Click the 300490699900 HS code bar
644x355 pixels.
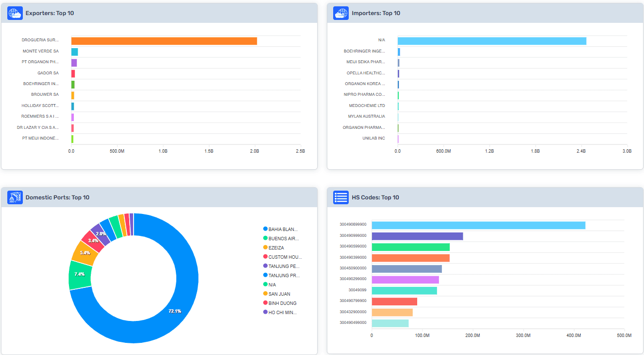click(478, 225)
